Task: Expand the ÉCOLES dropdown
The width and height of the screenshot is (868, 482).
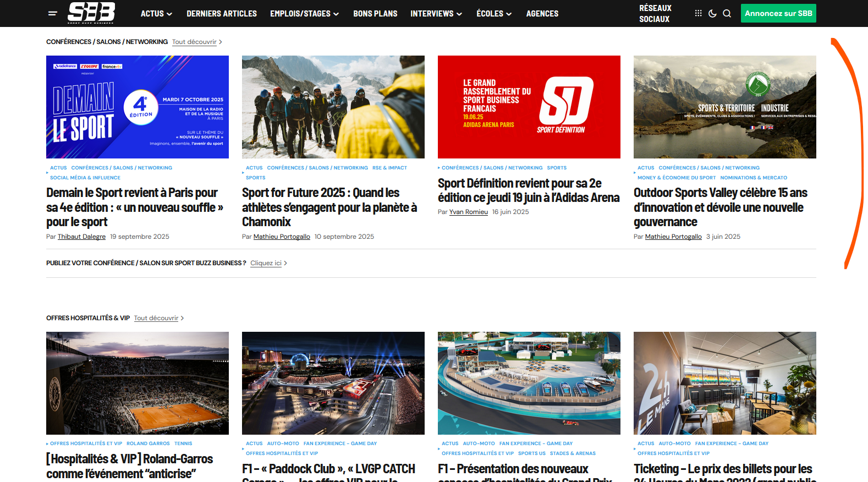Action: point(494,13)
